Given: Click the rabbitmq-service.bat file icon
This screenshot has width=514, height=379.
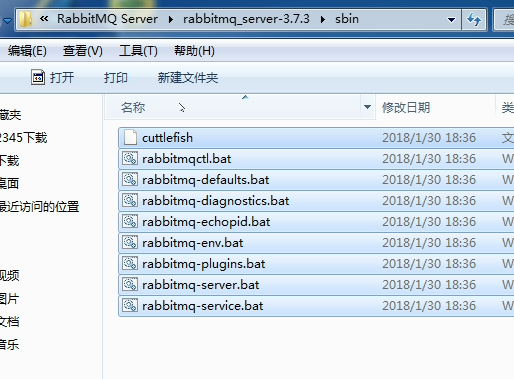Looking at the screenshot, I should pyautogui.click(x=130, y=305).
